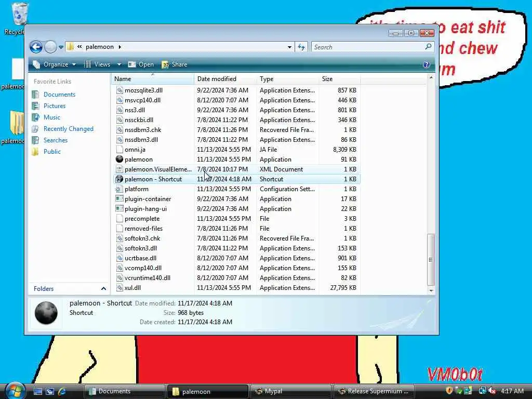The width and height of the screenshot is (532, 399).
Task: Click the scrollbar up arrow
Action: coord(431,78)
